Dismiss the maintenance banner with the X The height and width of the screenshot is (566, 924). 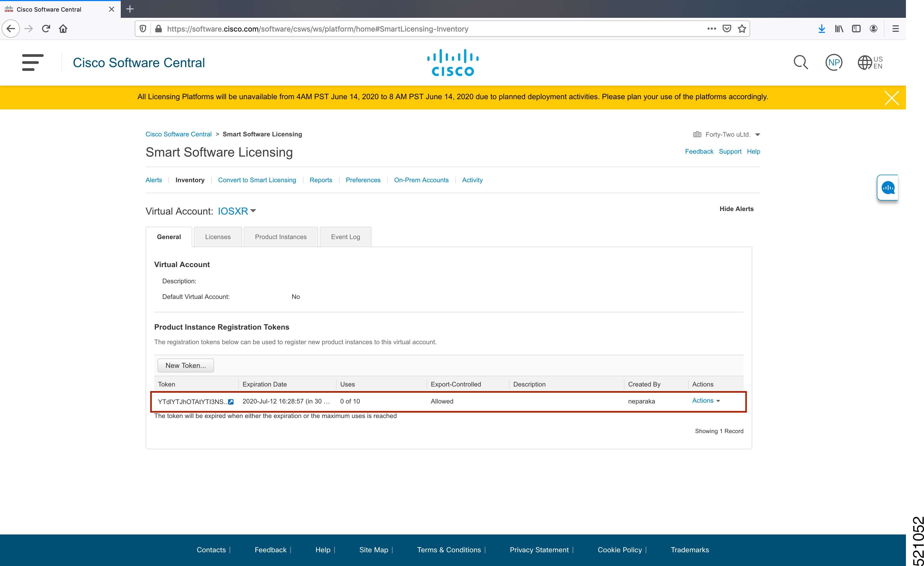(x=892, y=98)
